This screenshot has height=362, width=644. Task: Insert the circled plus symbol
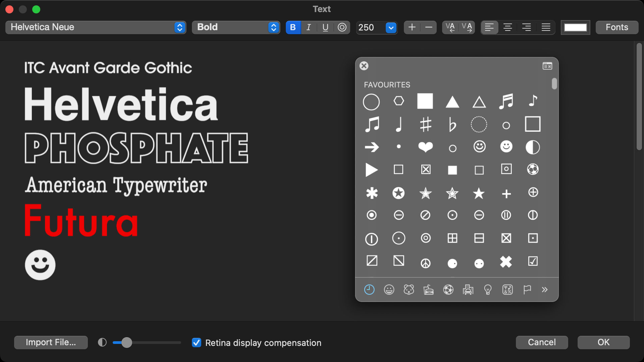pyautogui.click(x=533, y=192)
